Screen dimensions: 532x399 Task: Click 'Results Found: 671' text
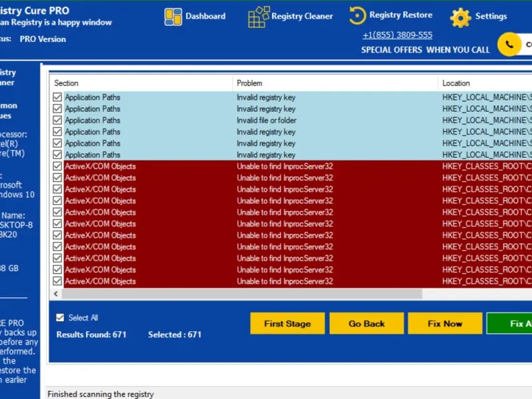click(x=91, y=334)
